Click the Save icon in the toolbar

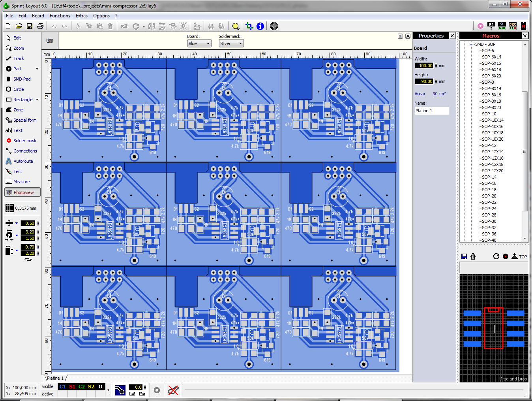29,26
